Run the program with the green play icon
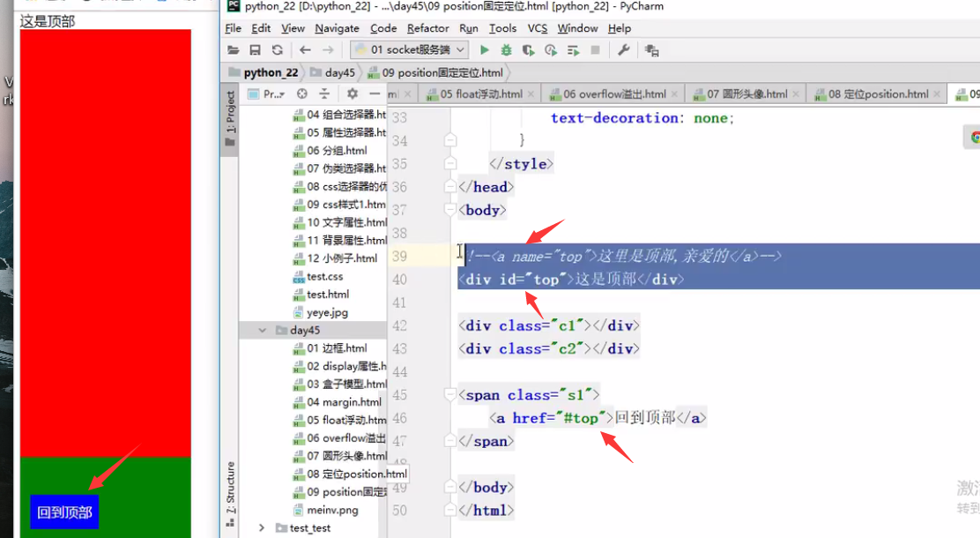The image size is (980, 538). tap(485, 50)
